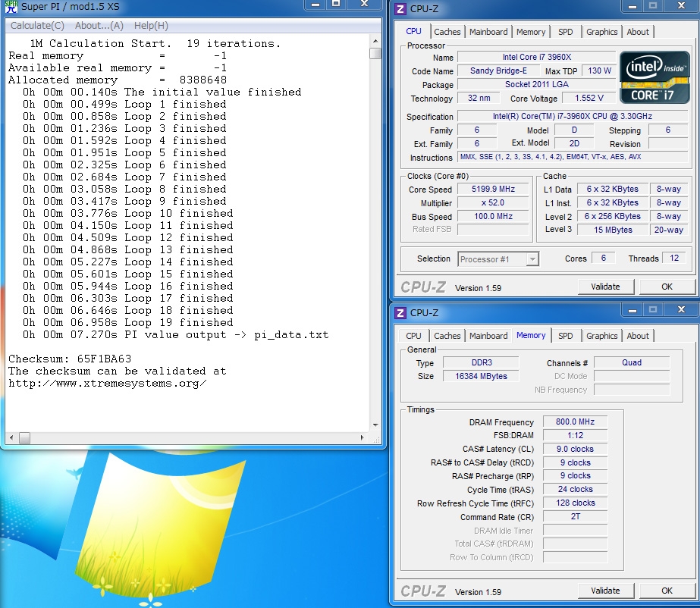Click Super PI horizontal scrollbar left arrow

11,438
